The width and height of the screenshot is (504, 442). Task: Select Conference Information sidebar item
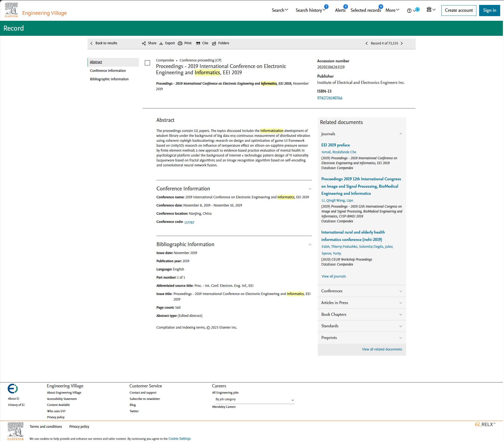point(108,71)
